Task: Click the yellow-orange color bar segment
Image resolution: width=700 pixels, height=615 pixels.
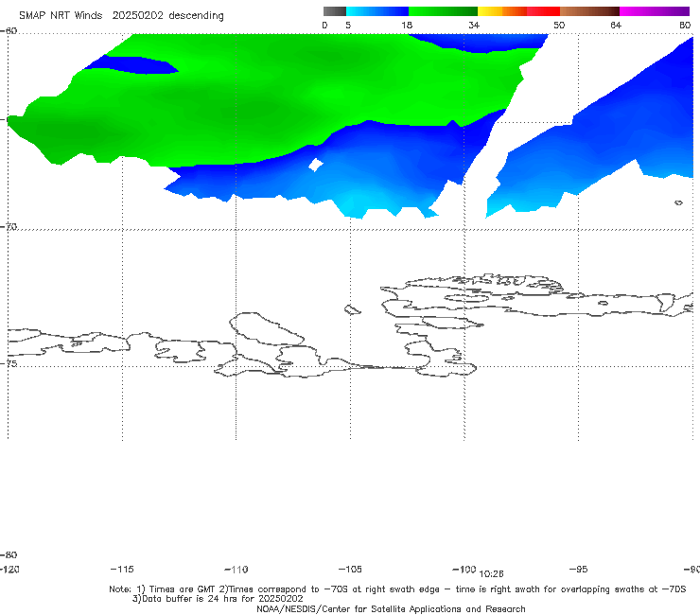Action: [502, 11]
